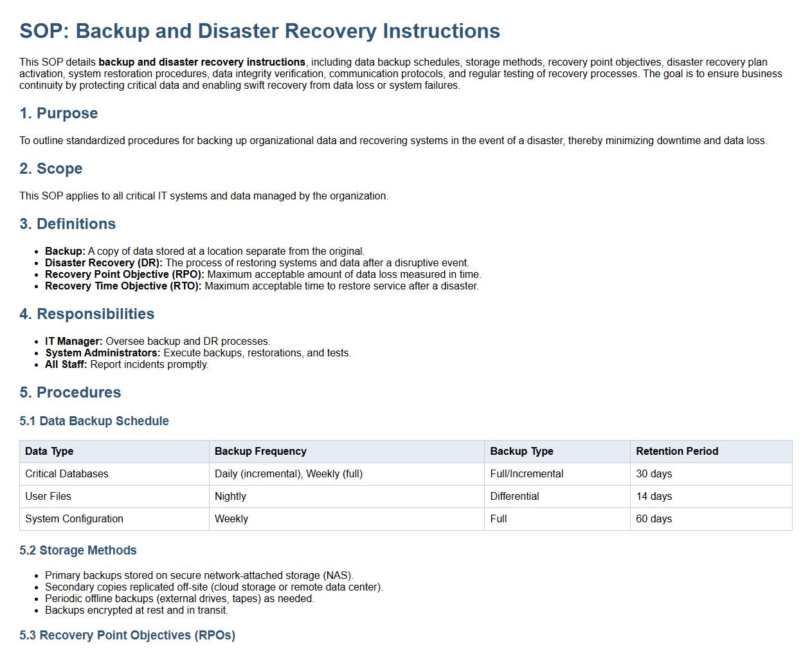Click the bold 'backup and disaster recovery instructions' text
This screenshot has width=812, height=651.
[x=202, y=62]
